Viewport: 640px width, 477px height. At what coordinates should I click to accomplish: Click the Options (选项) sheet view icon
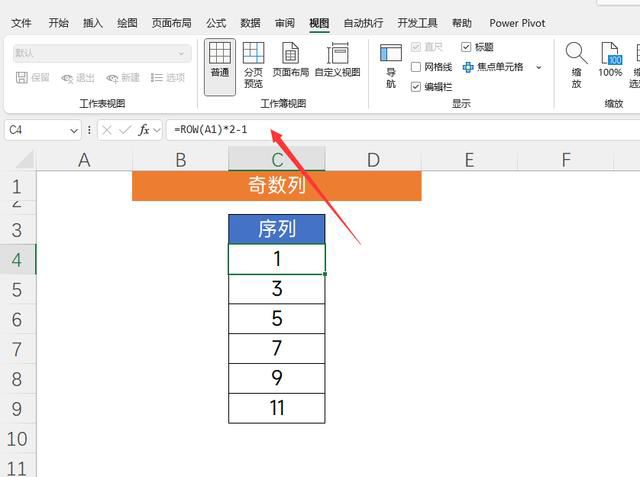pyautogui.click(x=156, y=78)
